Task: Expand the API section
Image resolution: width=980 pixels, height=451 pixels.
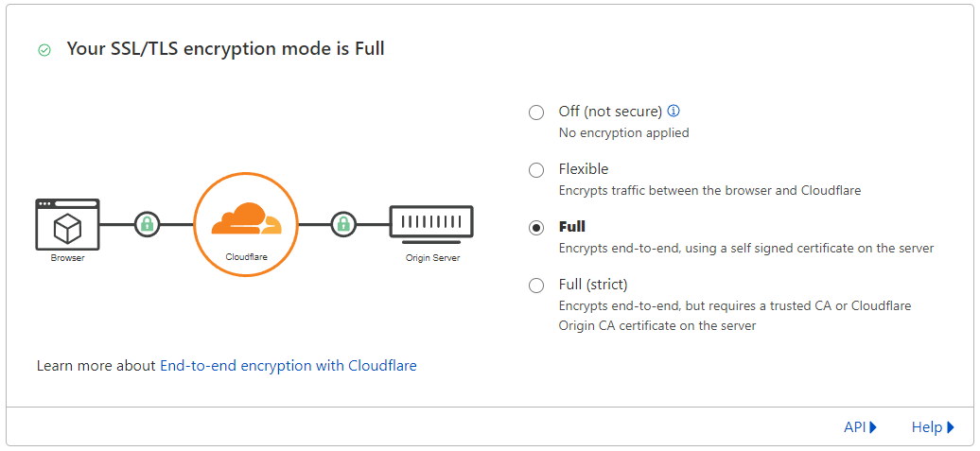Action: pos(860,427)
